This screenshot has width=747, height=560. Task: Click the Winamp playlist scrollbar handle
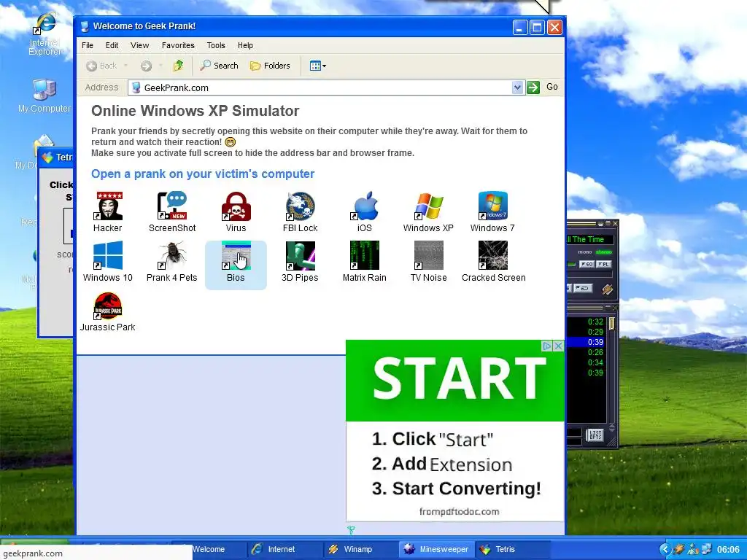click(612, 323)
